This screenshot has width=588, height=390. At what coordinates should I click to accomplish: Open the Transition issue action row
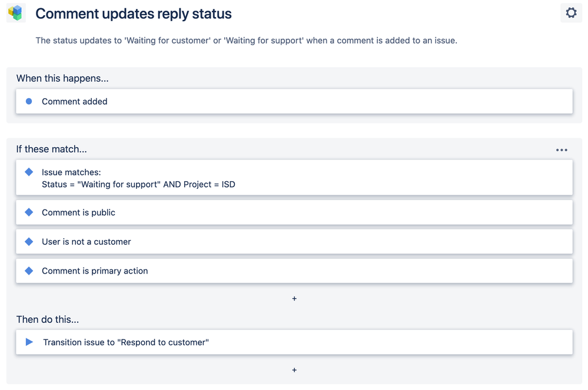[294, 342]
